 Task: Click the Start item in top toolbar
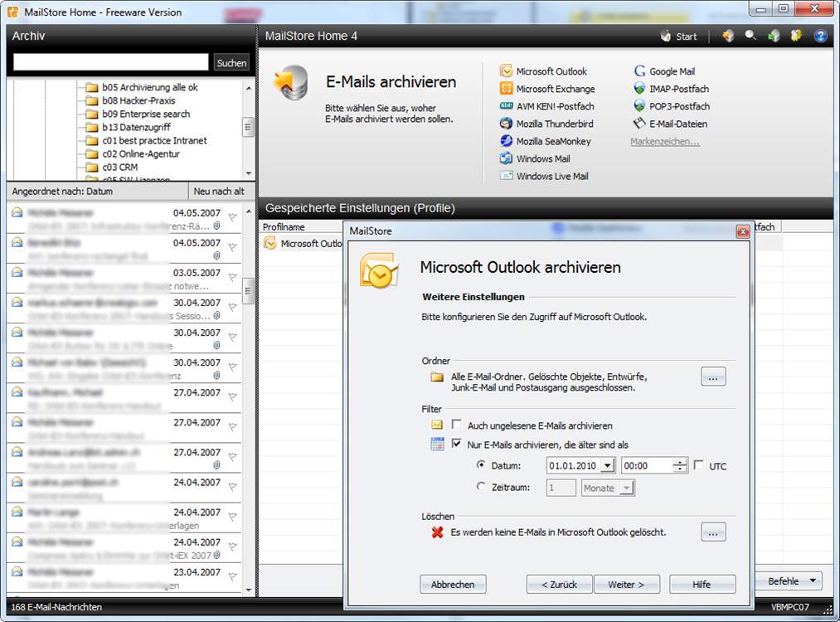[x=678, y=36]
